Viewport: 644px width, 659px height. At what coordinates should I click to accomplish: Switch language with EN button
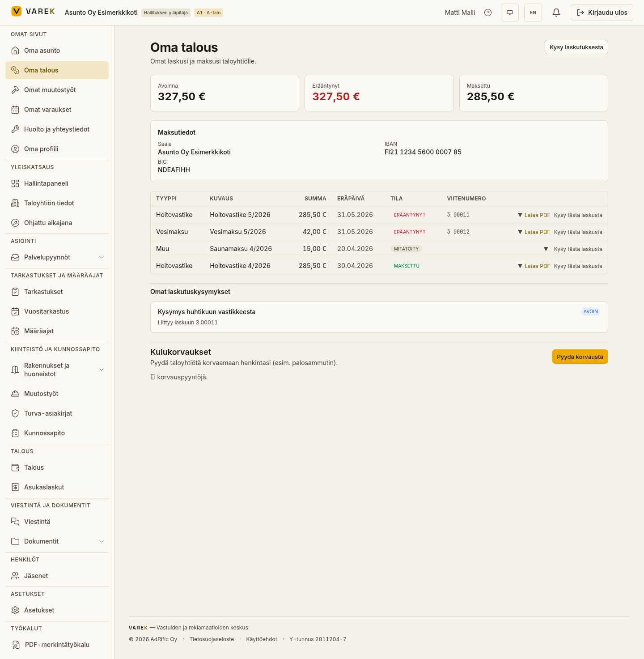click(533, 13)
